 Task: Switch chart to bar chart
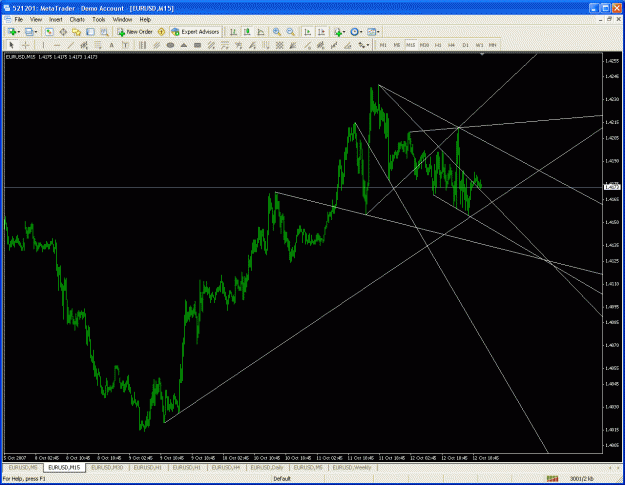point(233,32)
